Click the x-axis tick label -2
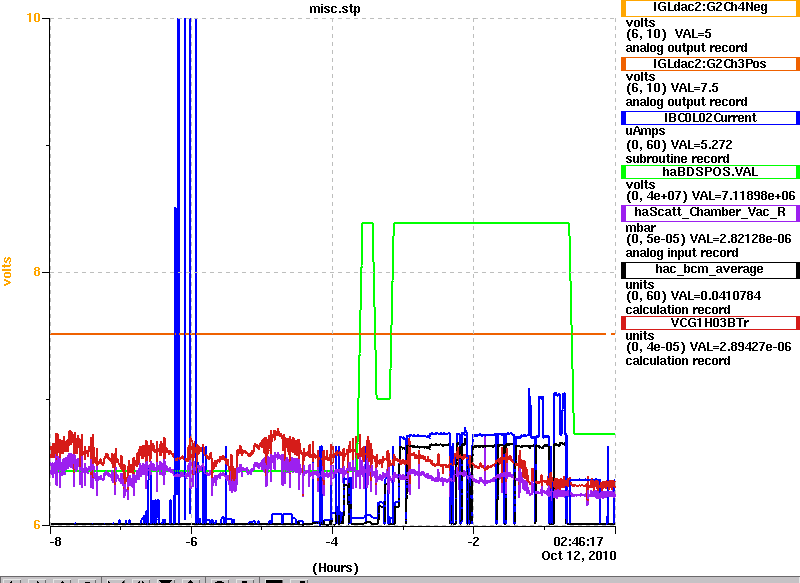The image size is (800, 583). 473,542
